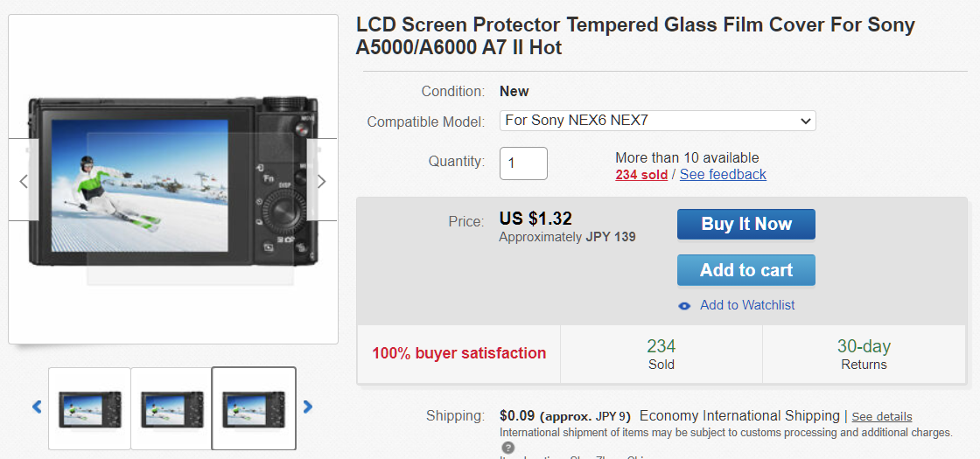Viewport: 980px width, 459px height.
Task: Open the See feedback link
Action: click(x=723, y=175)
